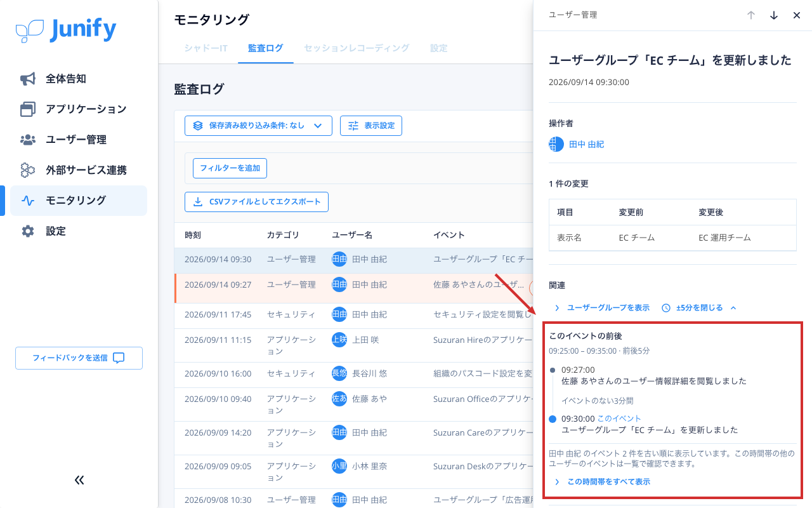Viewport: 812px width, 508px height.
Task: Sort by 時刻 column header
Action: tap(193, 235)
